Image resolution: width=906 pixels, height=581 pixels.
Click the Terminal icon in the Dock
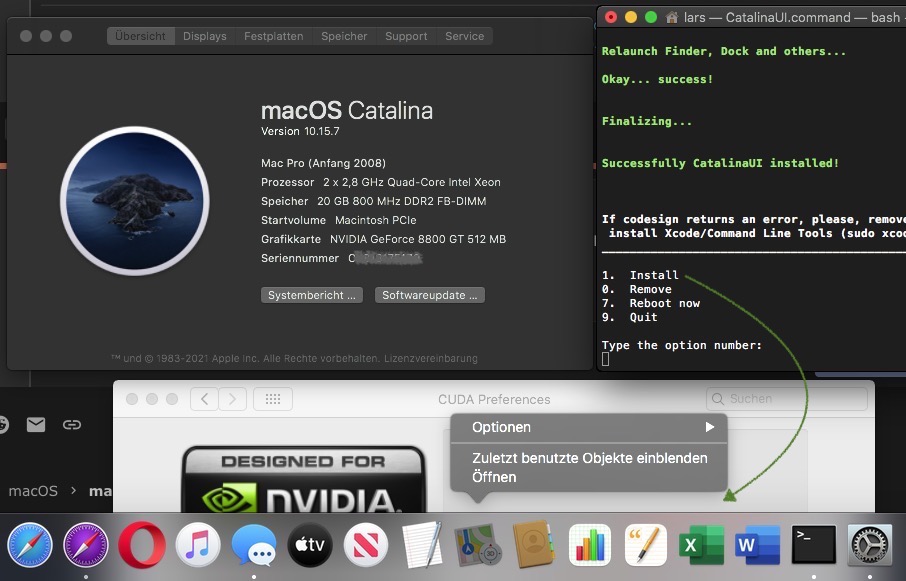click(814, 545)
